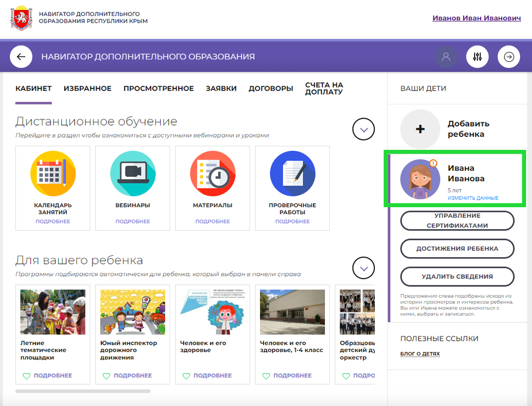Toggle heart on Юный инспектор дорожного движения
The height and width of the screenshot is (406, 532).
coord(106,376)
